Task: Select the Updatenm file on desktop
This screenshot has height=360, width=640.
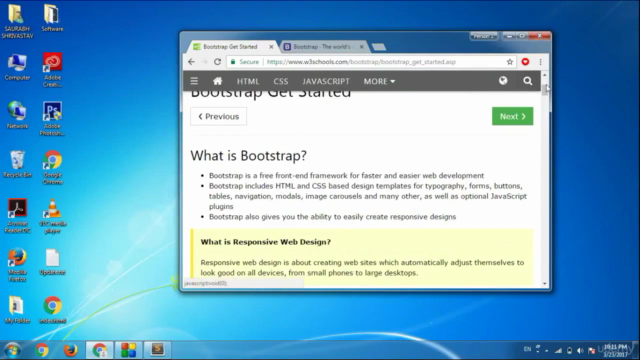Action: tap(52, 262)
